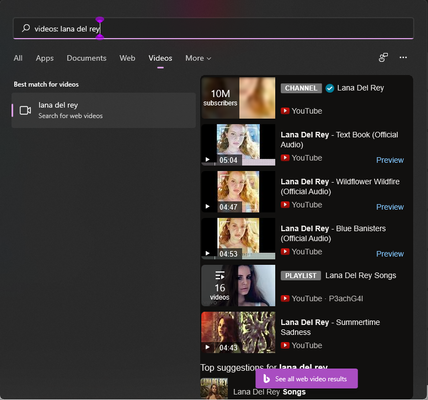The width and height of the screenshot is (428, 400).
Task: Open Lana Del Rey - Summertime Sadness title
Action: [330, 327]
